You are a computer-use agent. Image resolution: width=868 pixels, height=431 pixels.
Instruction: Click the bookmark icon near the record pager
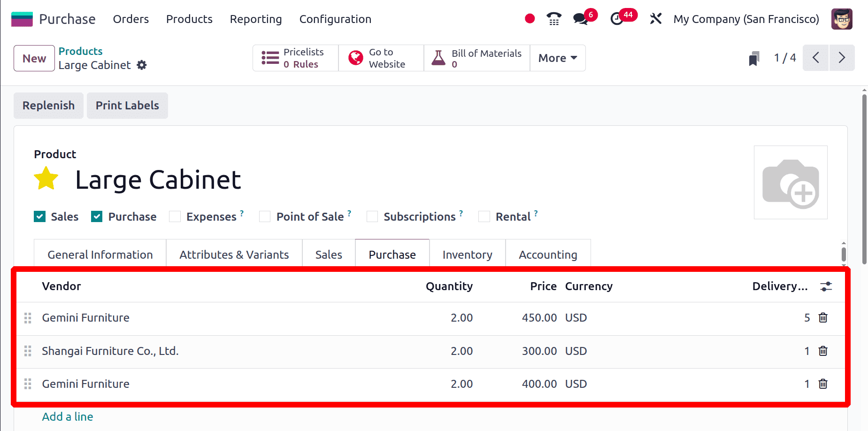coord(753,58)
